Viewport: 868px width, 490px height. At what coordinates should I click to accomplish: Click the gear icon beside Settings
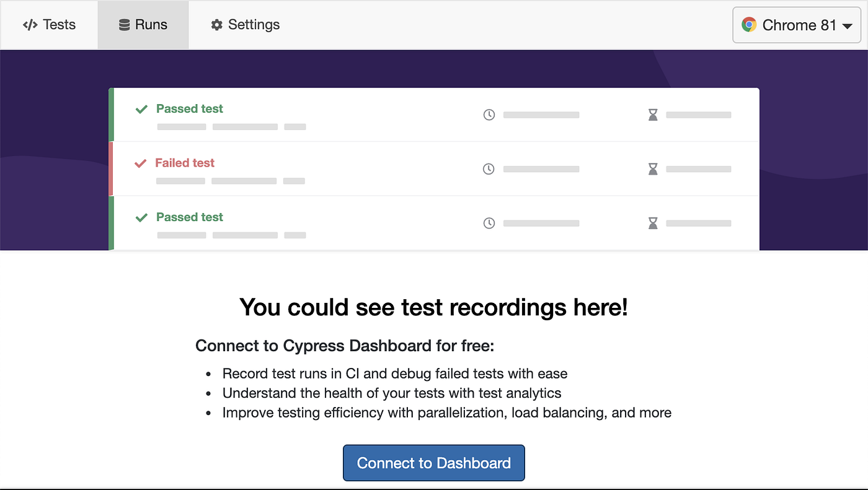pyautogui.click(x=216, y=25)
